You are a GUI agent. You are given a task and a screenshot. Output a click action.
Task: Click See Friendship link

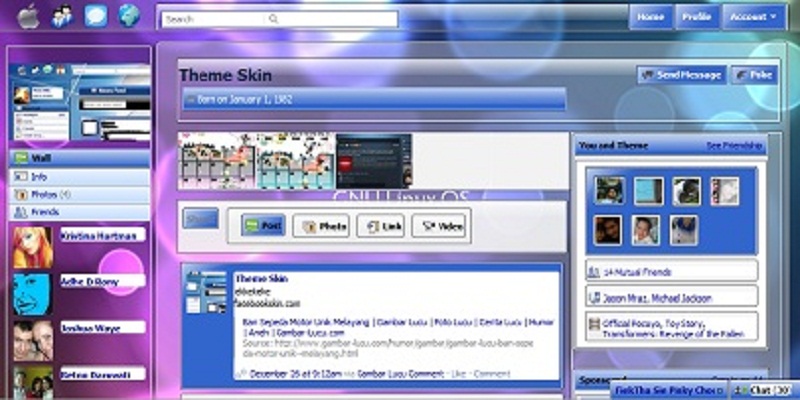pos(735,146)
